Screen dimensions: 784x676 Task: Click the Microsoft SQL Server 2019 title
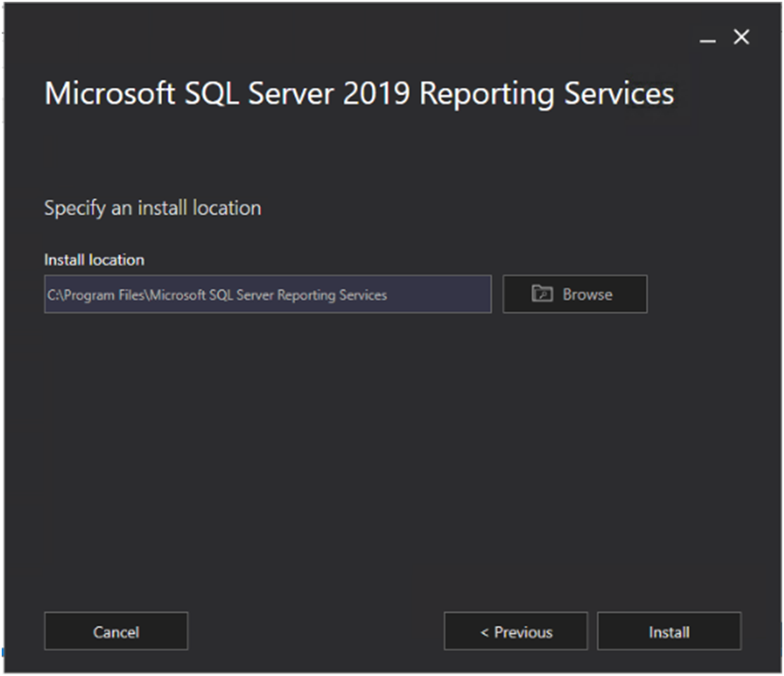(x=228, y=94)
